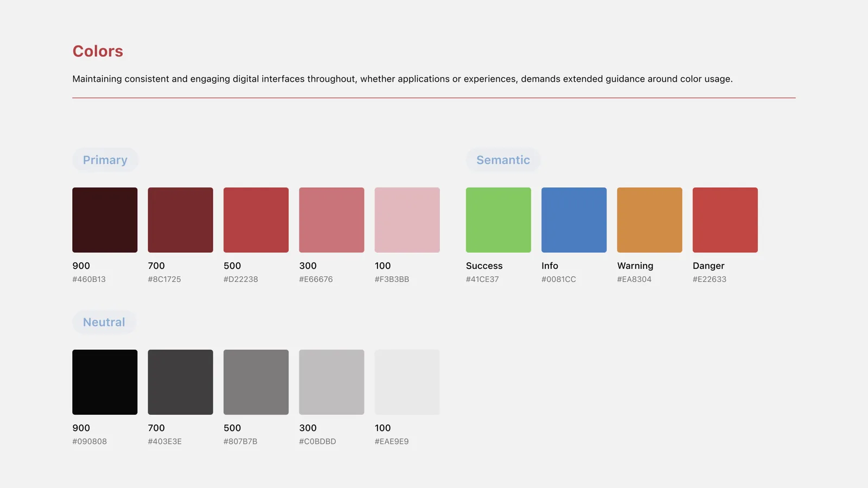This screenshot has height=488, width=868.
Task: Pick the Neutral 700 swatch #403E3E
Action: pos(181,382)
